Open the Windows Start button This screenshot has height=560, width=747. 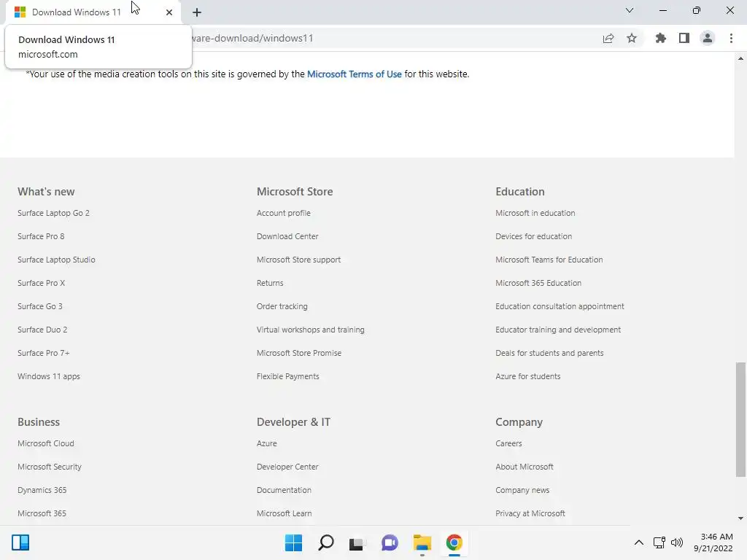[x=293, y=542]
